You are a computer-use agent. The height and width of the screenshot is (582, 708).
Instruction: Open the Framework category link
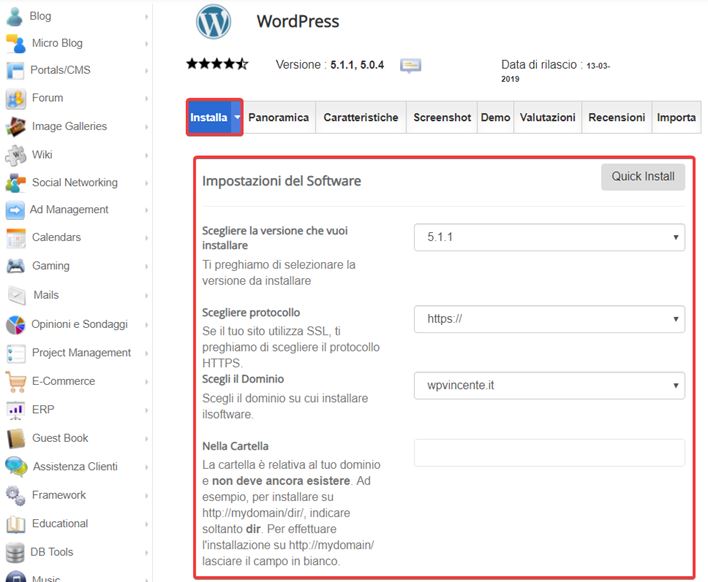pos(59,495)
